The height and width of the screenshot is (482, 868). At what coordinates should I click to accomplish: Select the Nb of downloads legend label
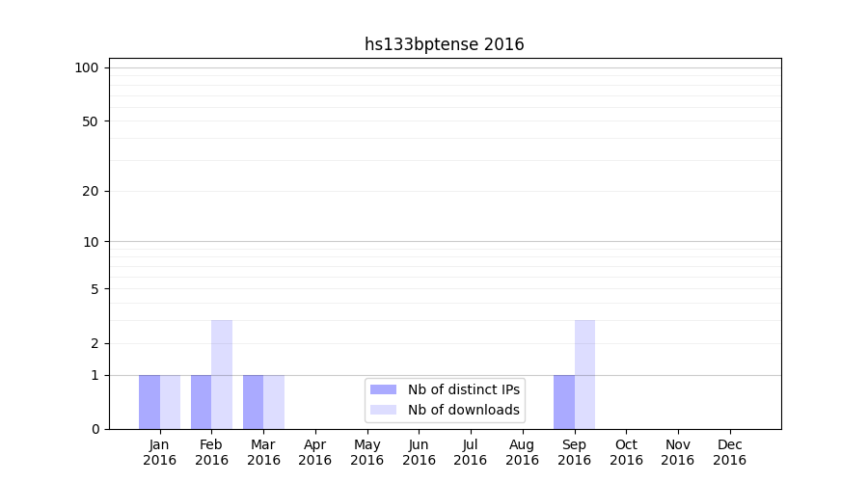[x=463, y=410]
